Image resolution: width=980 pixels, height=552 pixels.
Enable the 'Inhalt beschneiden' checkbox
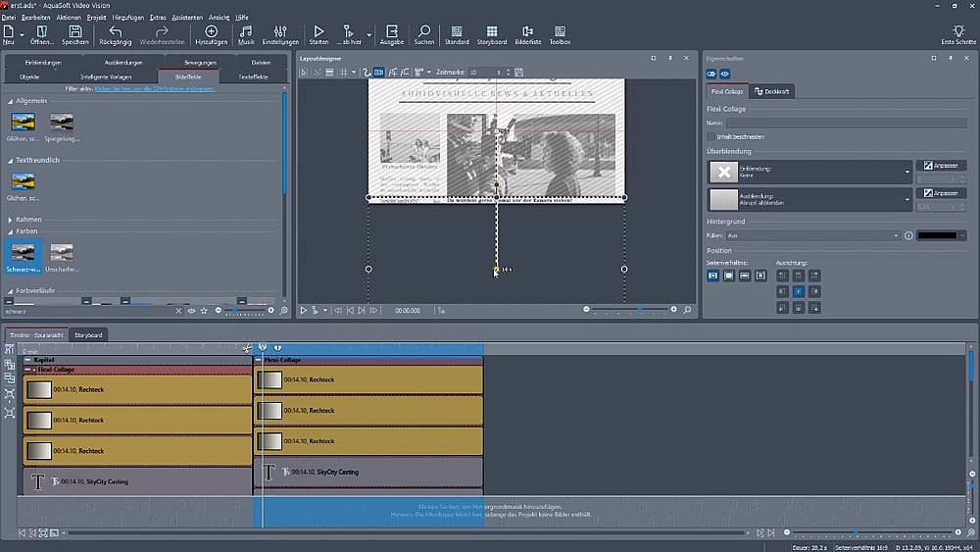pos(712,136)
